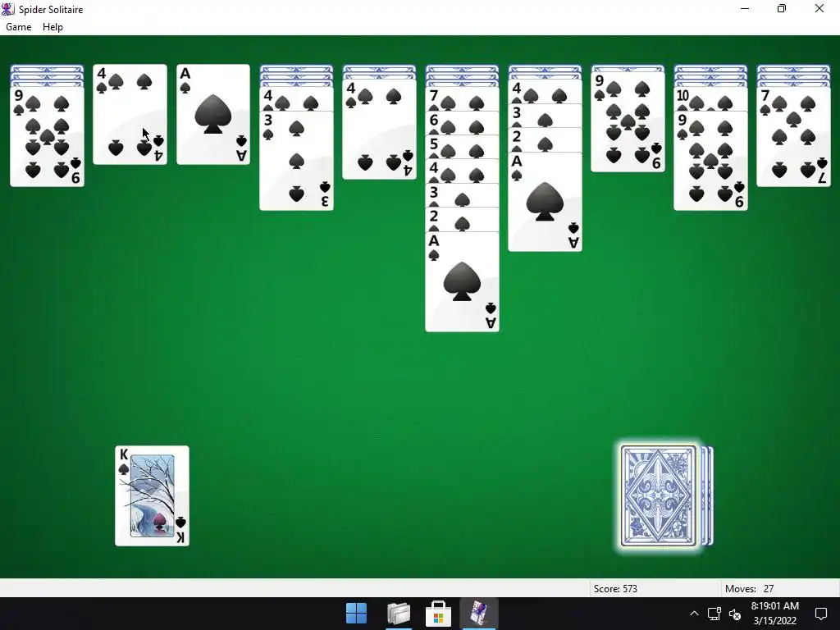The image size is (840, 630).
Task: Click the Spider Solitaire title bar icon
Action: (8, 8)
